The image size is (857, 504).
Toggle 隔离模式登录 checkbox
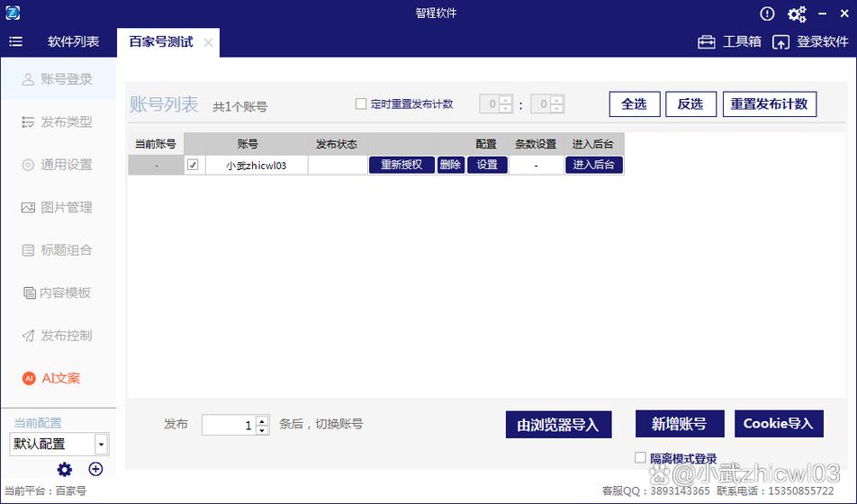640,457
